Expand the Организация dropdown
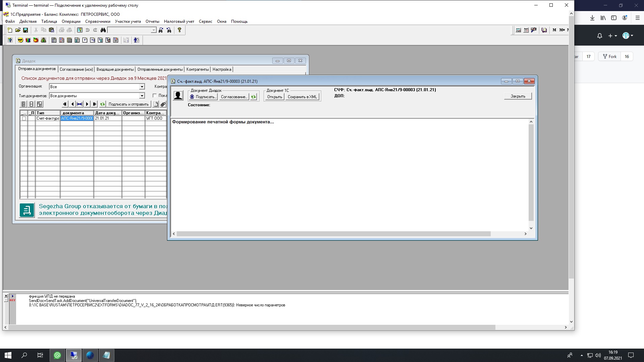 142,87
